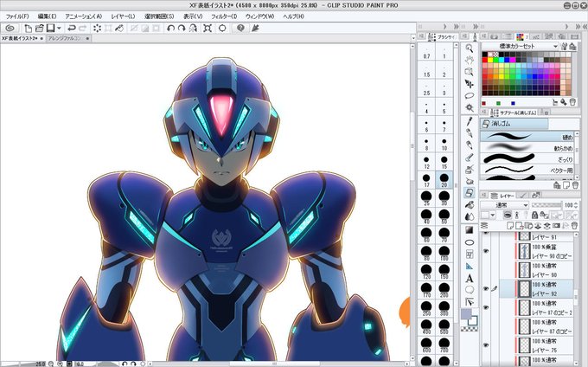Image resolution: width=588 pixels, height=367 pixels.
Task: Pick the red color swatch in the color set
Action: click(x=484, y=60)
